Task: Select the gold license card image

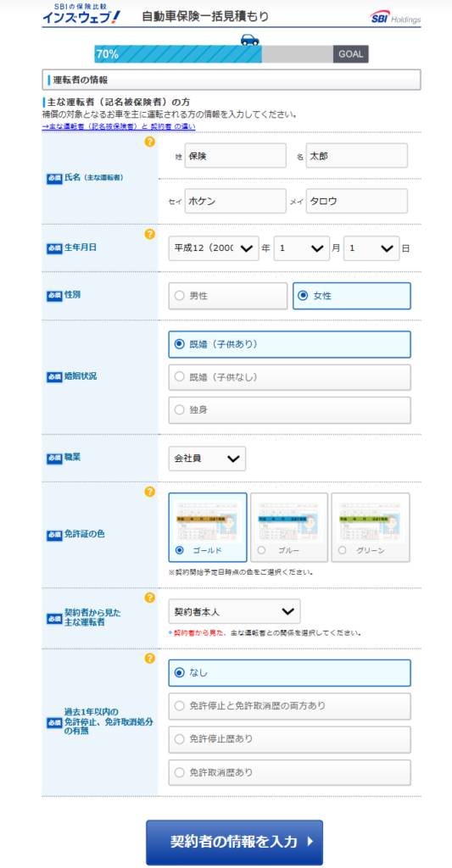Action: pyautogui.click(x=208, y=522)
